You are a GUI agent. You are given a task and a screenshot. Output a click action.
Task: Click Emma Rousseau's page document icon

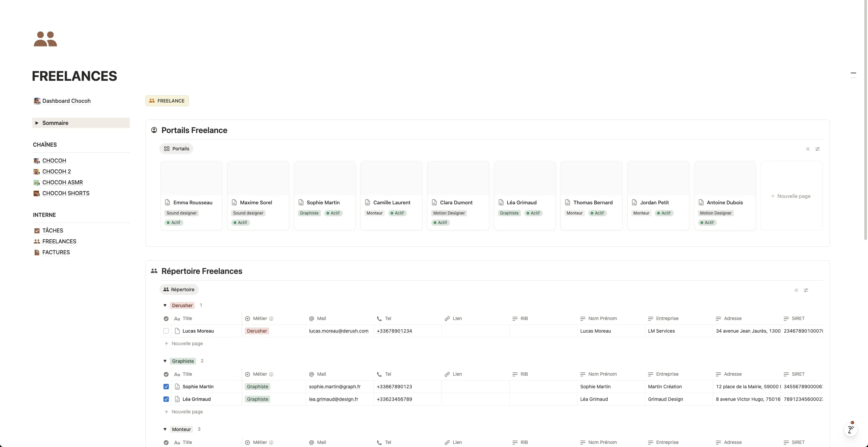(x=168, y=202)
